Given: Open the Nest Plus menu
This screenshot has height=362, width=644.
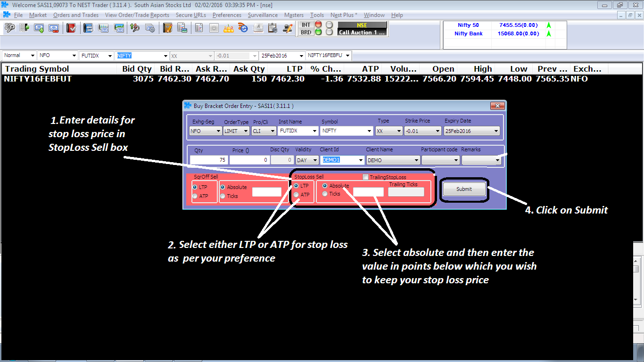Looking at the screenshot, I should coord(344,15).
